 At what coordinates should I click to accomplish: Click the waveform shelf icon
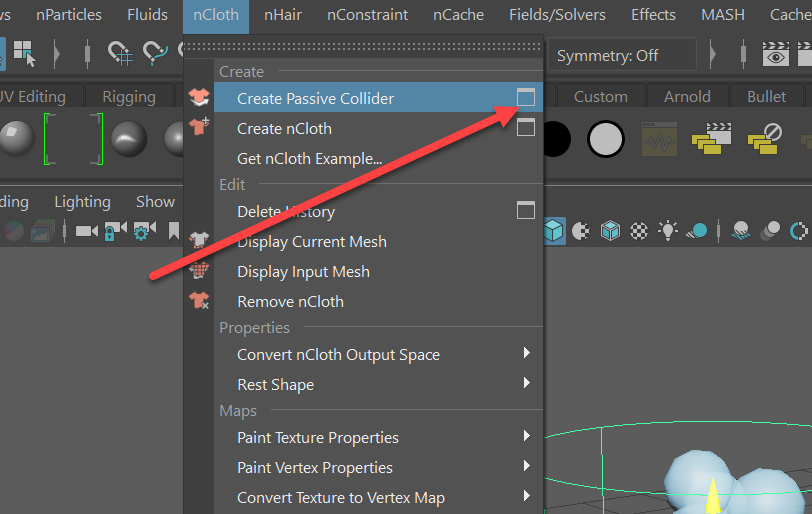coord(659,139)
